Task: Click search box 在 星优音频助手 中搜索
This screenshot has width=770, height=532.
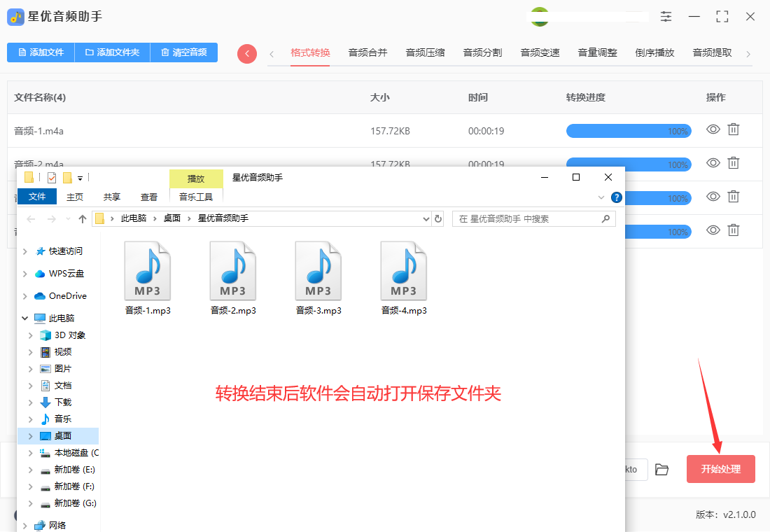Action: pyautogui.click(x=534, y=219)
